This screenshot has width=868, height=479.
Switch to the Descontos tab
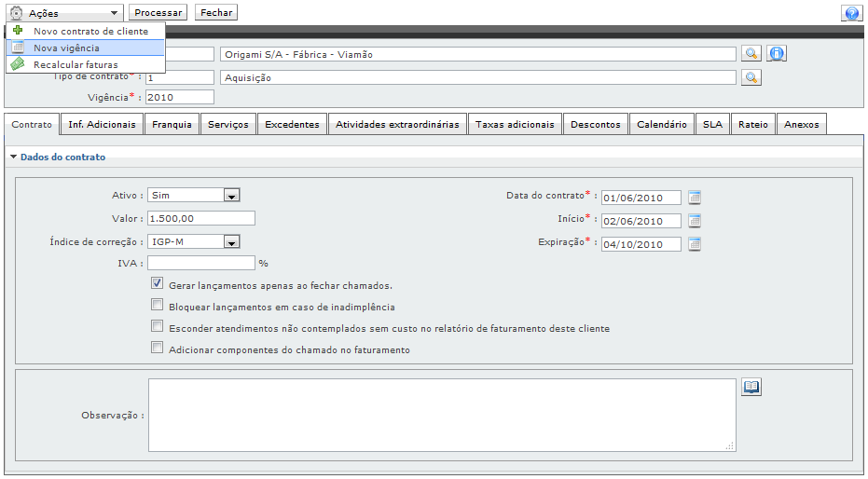(x=596, y=125)
